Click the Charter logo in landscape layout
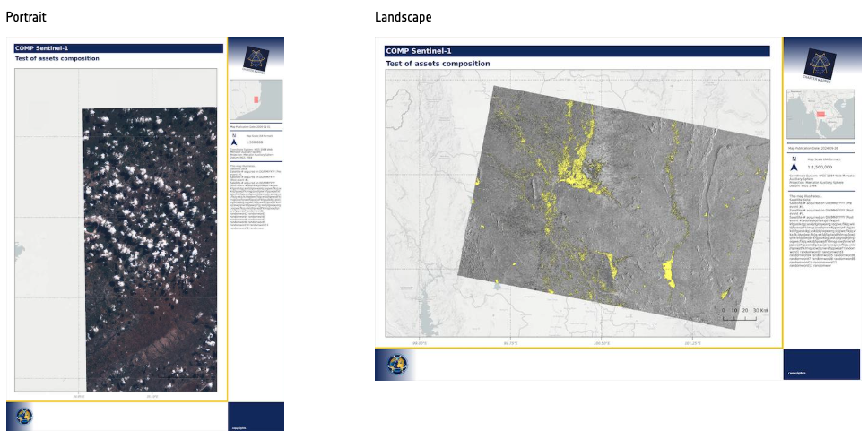This screenshot has width=868, height=439. [x=818, y=63]
